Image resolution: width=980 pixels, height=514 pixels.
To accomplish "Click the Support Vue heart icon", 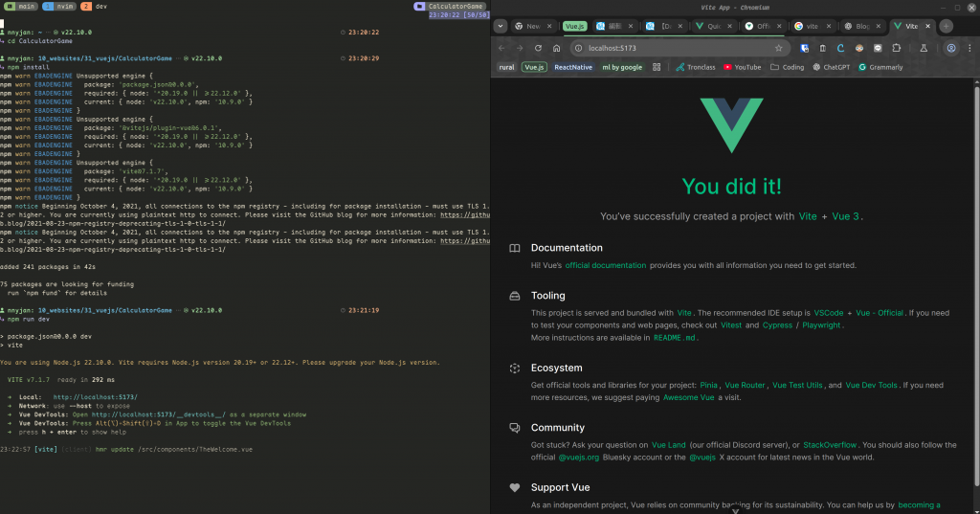I will pyautogui.click(x=514, y=488).
